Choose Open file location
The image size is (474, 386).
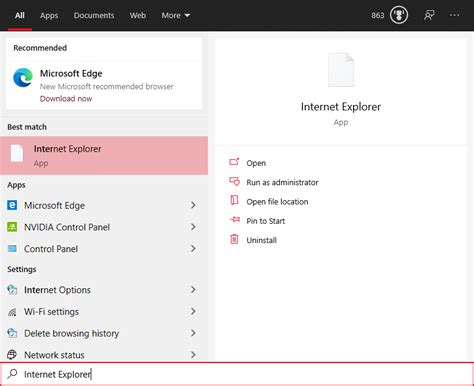pyautogui.click(x=277, y=202)
